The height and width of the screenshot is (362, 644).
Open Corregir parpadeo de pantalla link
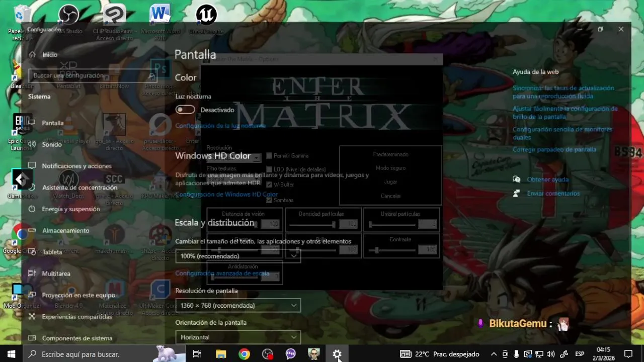554,150
